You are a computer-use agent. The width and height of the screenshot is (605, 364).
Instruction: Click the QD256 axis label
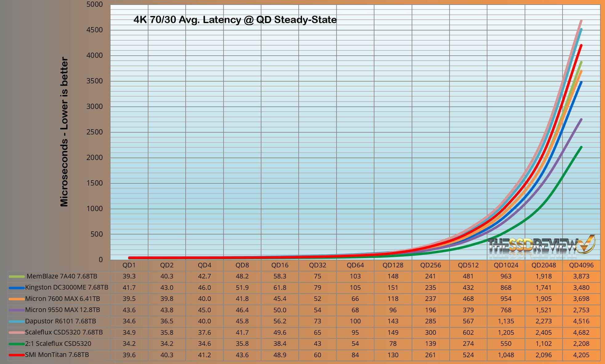coord(430,265)
